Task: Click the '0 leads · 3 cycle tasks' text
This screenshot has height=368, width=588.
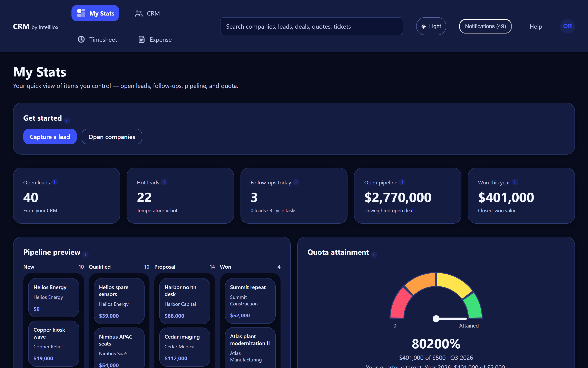Action: click(273, 211)
